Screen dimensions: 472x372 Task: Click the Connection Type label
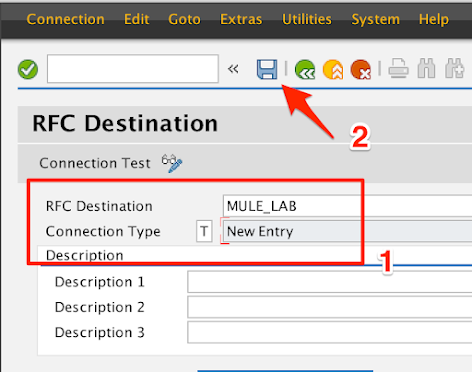click(103, 231)
